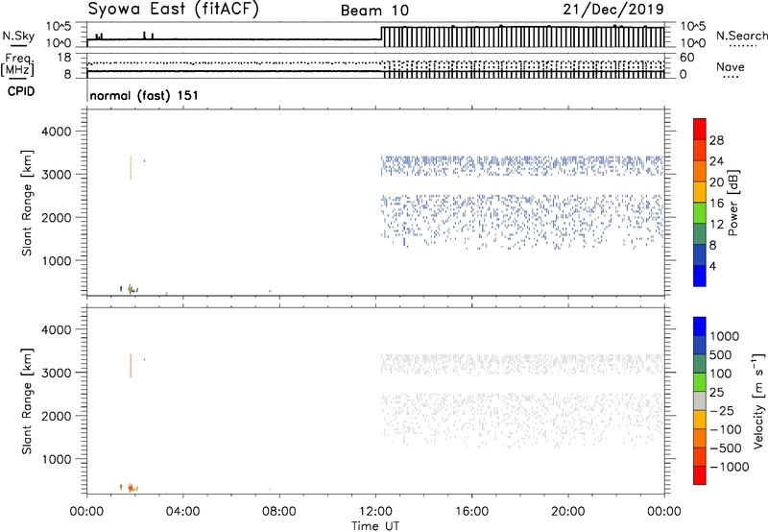
Task: Click the 'CPID' label
Action: pyautogui.click(x=21, y=91)
